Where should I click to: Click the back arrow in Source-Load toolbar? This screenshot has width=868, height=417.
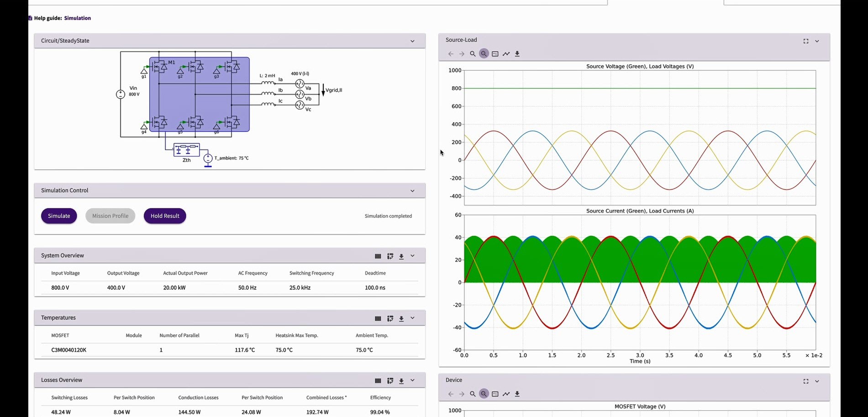click(451, 53)
